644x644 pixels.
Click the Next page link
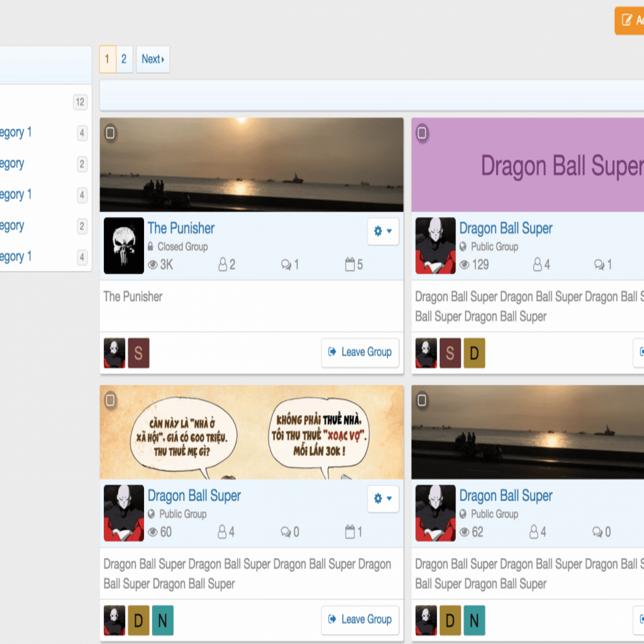[153, 59]
